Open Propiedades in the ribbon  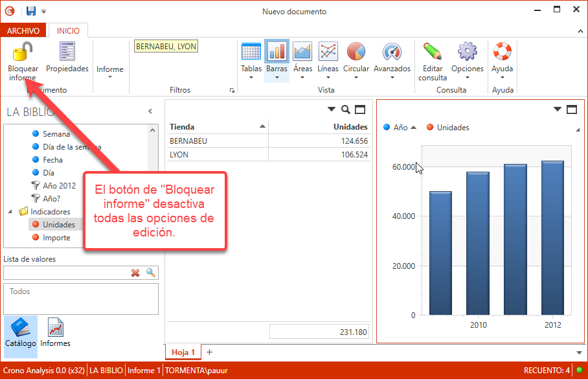(x=67, y=52)
